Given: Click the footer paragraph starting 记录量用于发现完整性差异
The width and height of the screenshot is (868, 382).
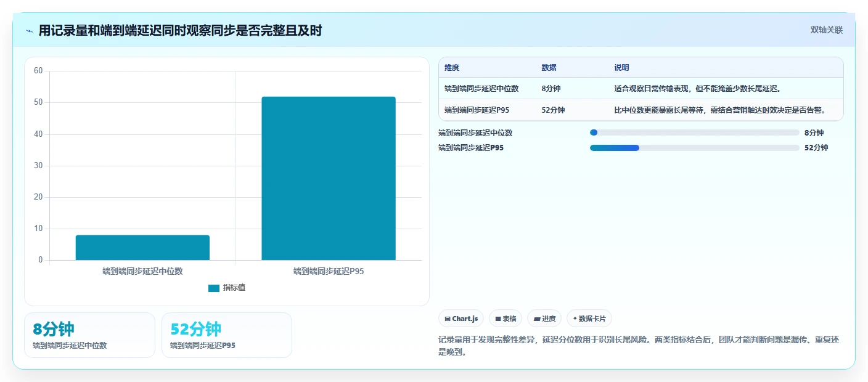Looking at the screenshot, I should [x=639, y=346].
